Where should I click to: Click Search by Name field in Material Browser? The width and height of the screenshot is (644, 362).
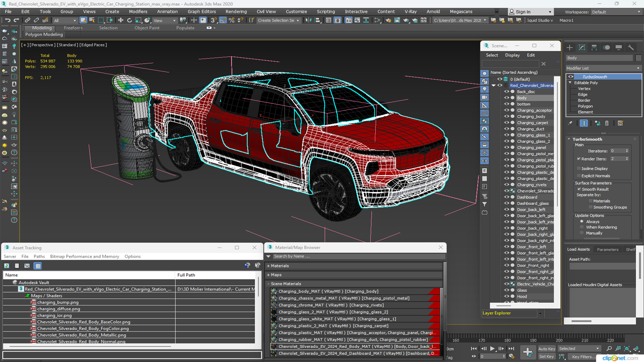click(x=359, y=256)
